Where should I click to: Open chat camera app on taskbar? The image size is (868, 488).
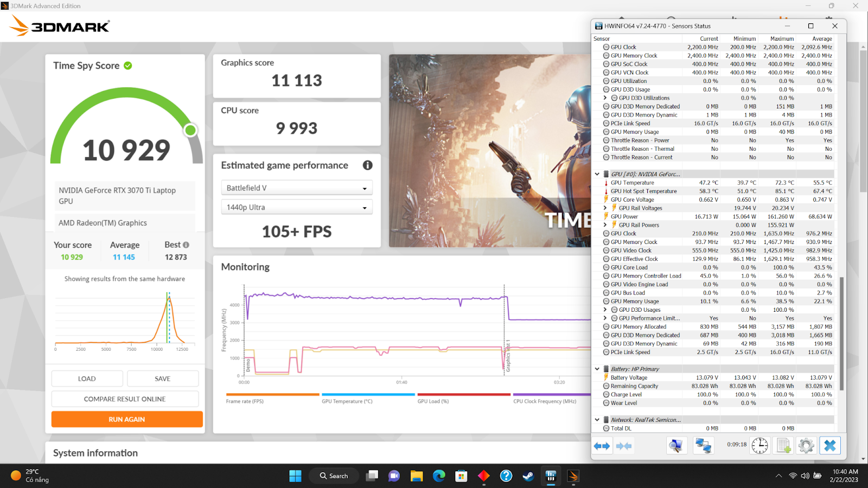(x=394, y=476)
